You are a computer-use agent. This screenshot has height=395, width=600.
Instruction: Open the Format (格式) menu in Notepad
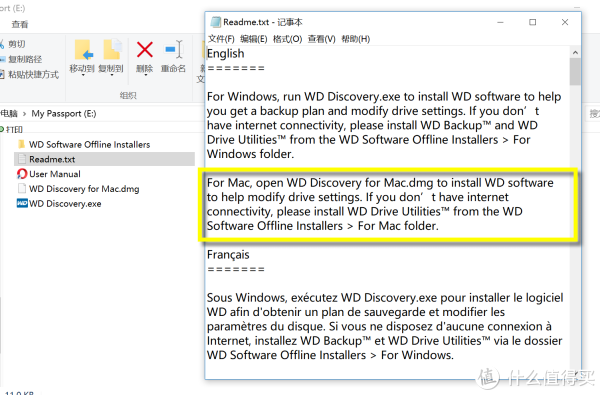(x=287, y=39)
